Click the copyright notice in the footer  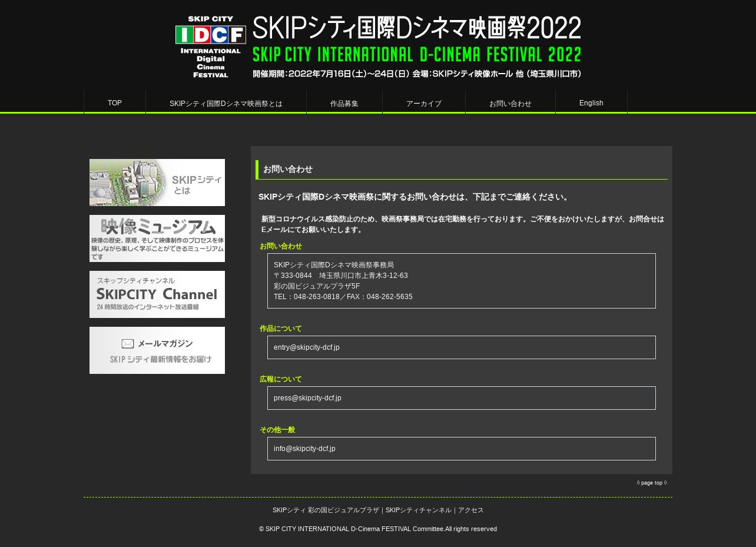click(x=378, y=529)
